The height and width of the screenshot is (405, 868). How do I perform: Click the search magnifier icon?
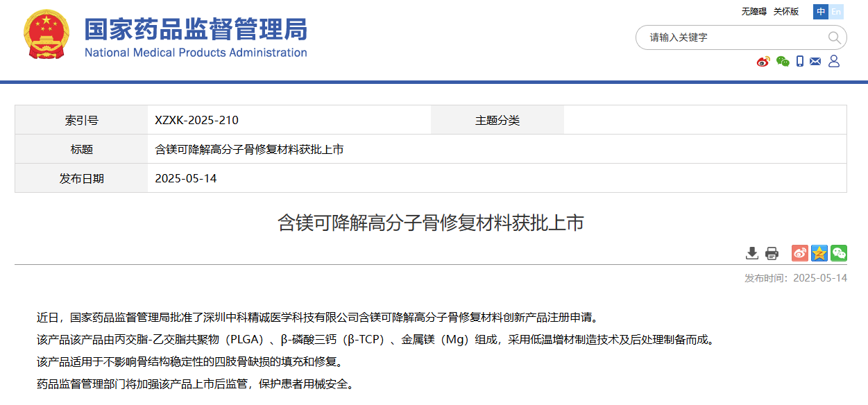834,37
